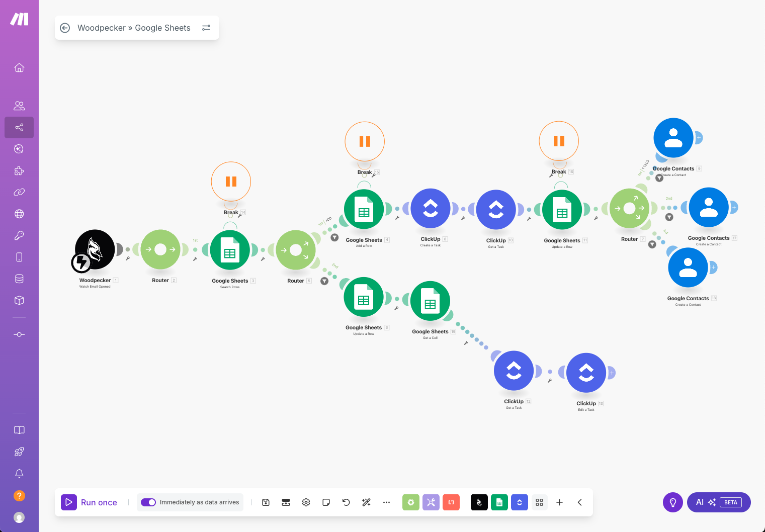Image resolution: width=765 pixels, height=532 pixels.
Task: Toggle the scenario scheduling switch
Action: pos(148,502)
